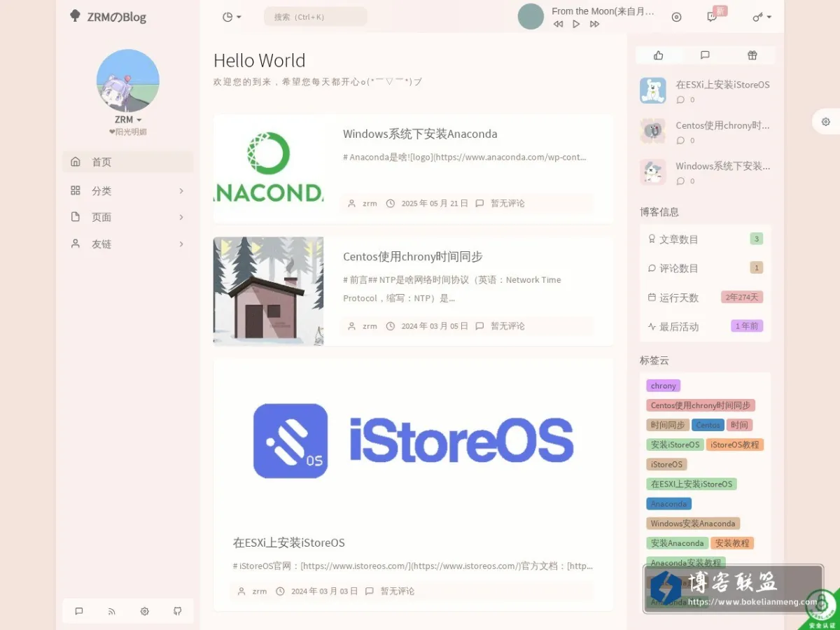Open the notifications icon with 新 badge

(713, 17)
